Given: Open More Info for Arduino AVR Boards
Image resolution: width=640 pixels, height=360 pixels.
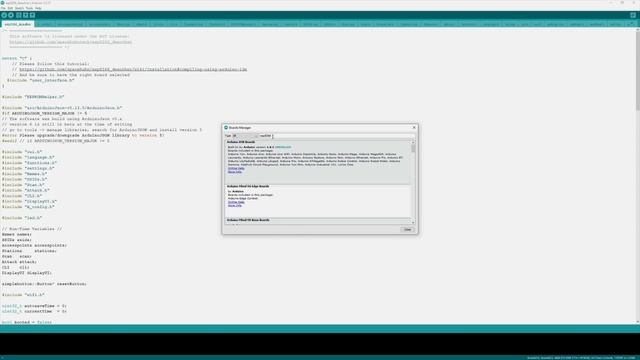Looking at the screenshot, I should 235,172.
